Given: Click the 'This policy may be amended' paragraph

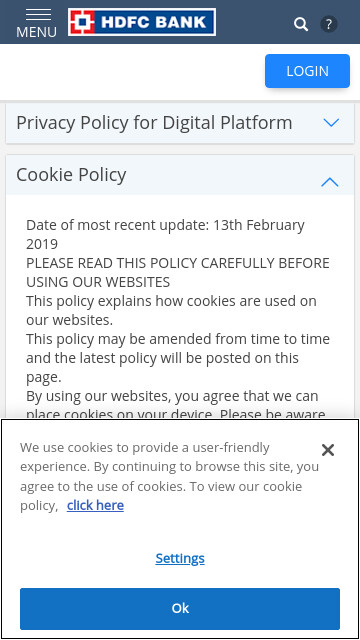Looking at the screenshot, I should point(178,358).
